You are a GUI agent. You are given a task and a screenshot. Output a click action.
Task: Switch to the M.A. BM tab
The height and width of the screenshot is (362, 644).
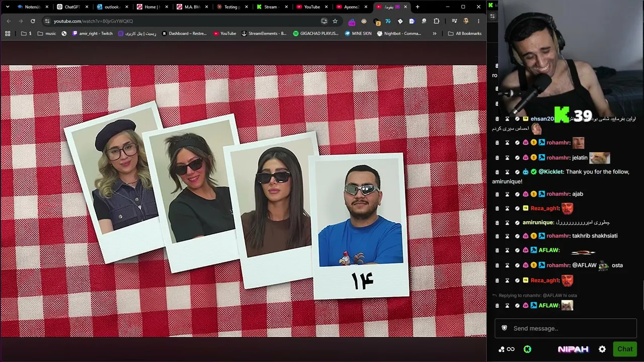coord(192,7)
